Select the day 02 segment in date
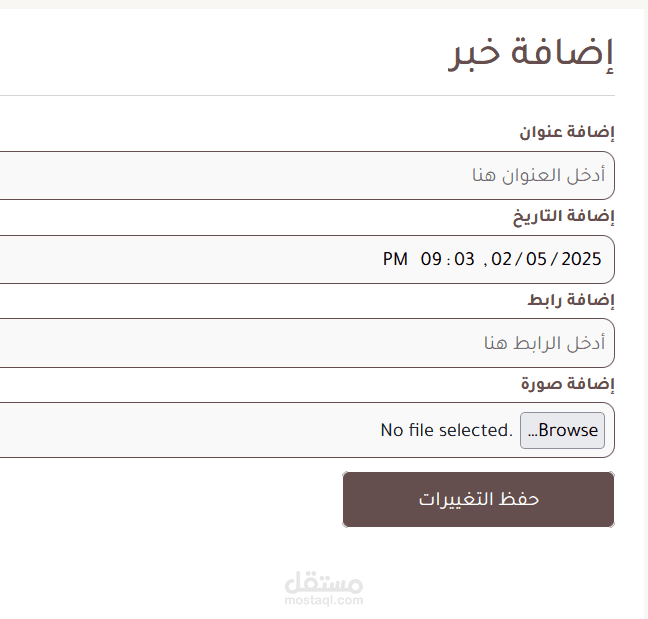The height and width of the screenshot is (619, 648). 501,259
